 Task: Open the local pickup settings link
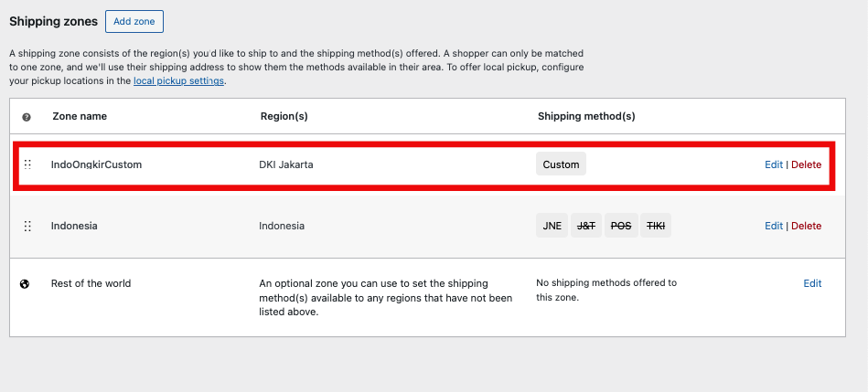point(178,81)
